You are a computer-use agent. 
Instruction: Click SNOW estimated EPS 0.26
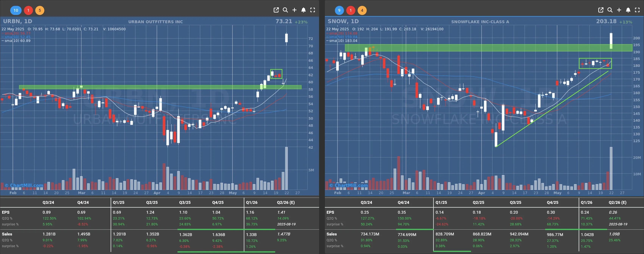click(x=613, y=212)
